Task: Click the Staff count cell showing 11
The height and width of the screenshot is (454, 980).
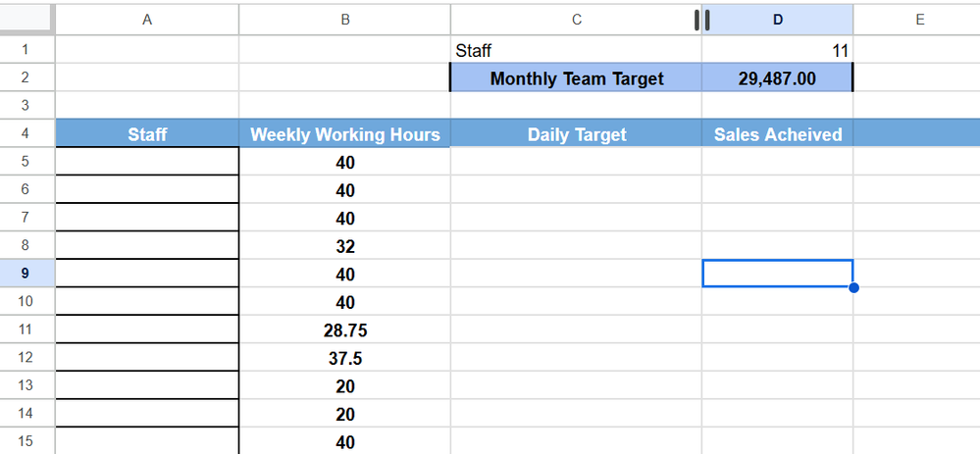Action: (778, 50)
